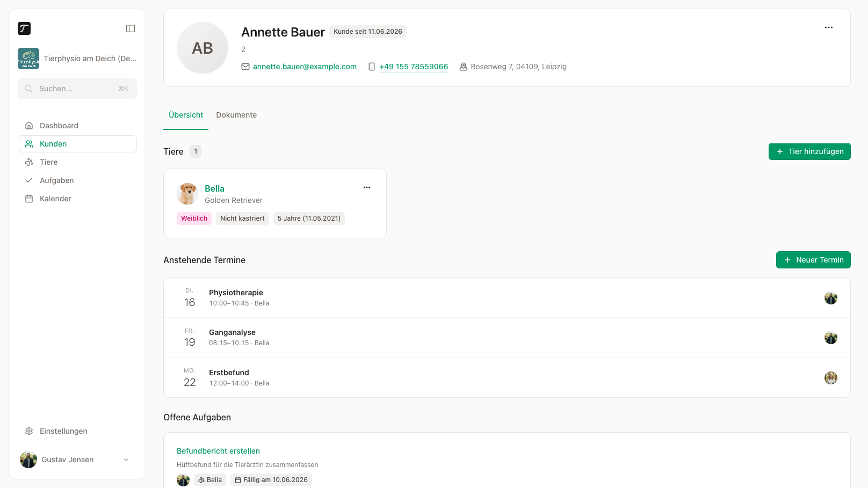Open the Physiotherapie appointment
The width and height of the screenshot is (868, 488).
(x=507, y=297)
